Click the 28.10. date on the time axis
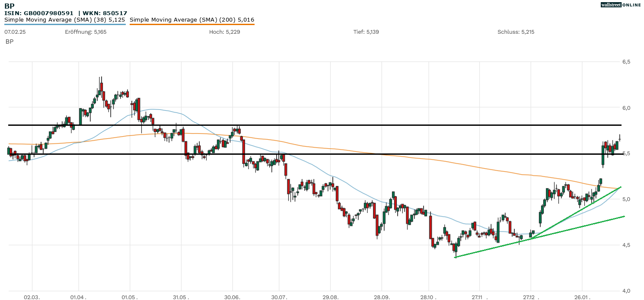 (428, 297)
